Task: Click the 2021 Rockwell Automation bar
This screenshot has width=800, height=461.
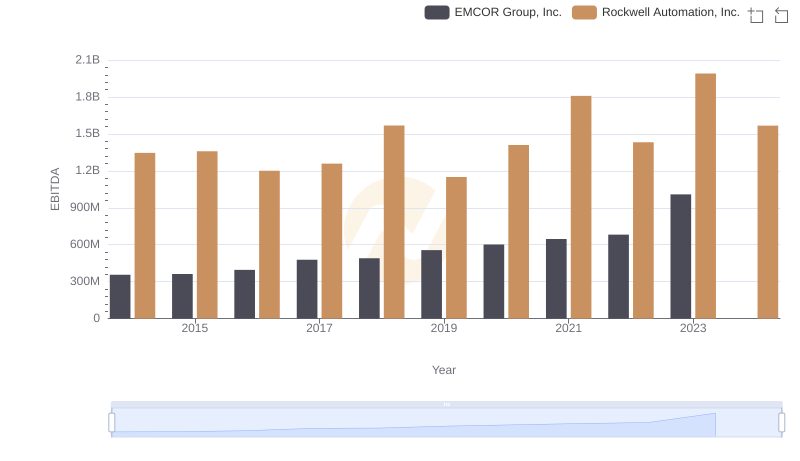Action: 581,207
